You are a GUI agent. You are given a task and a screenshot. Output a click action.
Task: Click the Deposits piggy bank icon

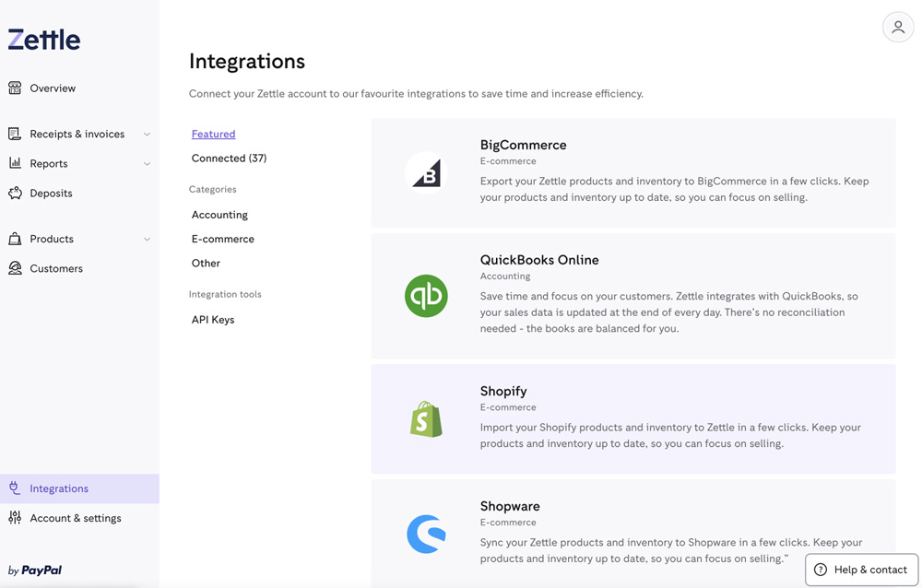tap(15, 194)
